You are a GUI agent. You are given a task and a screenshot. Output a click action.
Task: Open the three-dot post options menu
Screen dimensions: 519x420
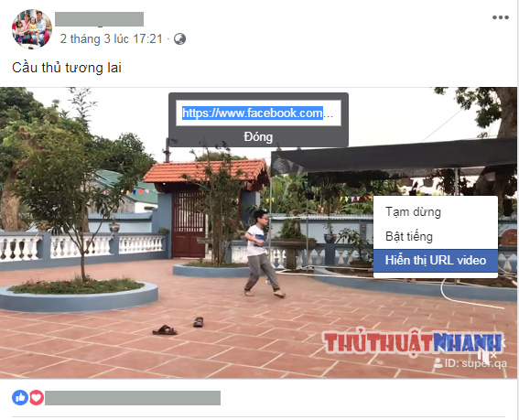coord(500,17)
